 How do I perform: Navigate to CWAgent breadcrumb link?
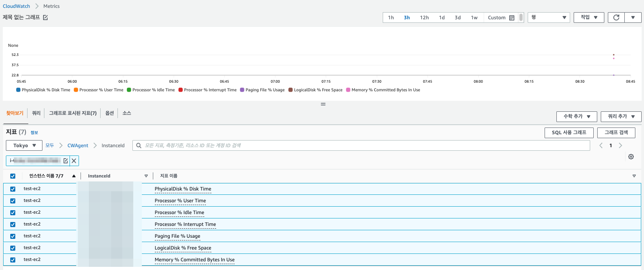(78, 146)
